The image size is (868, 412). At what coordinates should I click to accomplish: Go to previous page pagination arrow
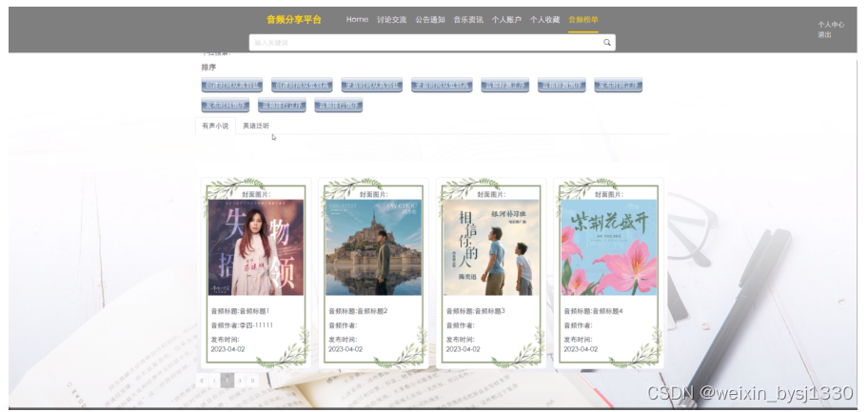tap(214, 381)
